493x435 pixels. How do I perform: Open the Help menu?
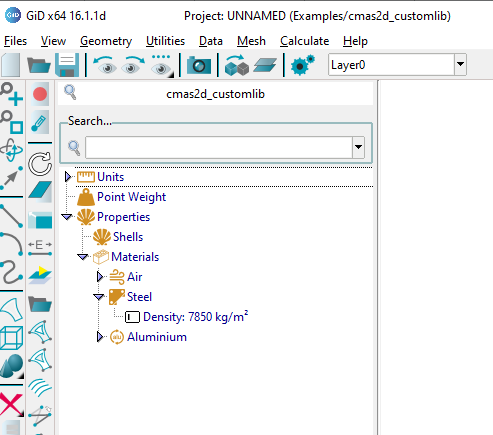click(355, 41)
